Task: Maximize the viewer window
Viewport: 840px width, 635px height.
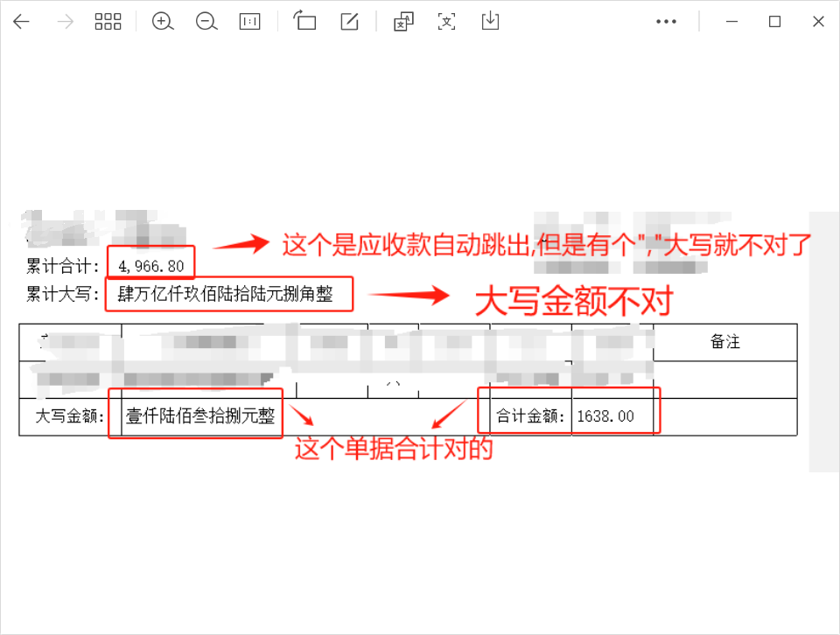Action: click(x=774, y=22)
